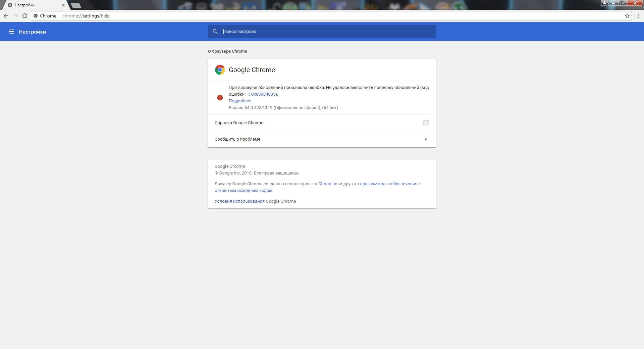Open a new tab
Image resolution: width=644 pixels, height=349 pixels.
(76, 5)
